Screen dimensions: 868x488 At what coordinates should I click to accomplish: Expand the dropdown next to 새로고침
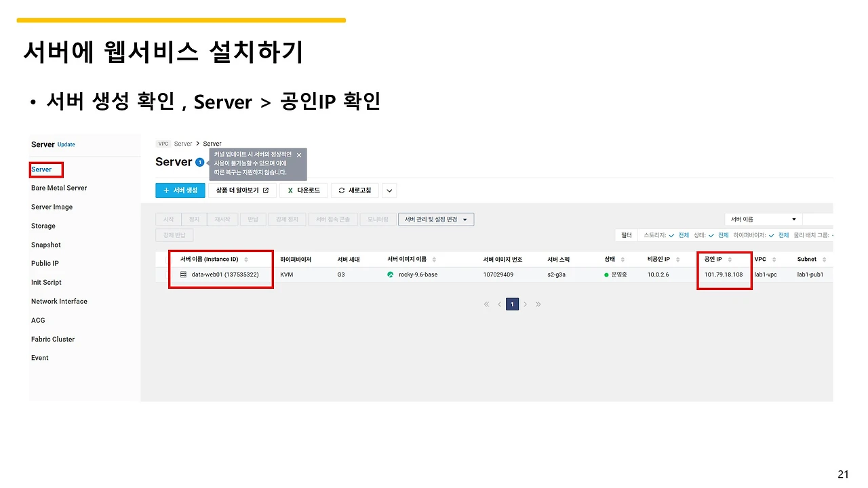389,190
